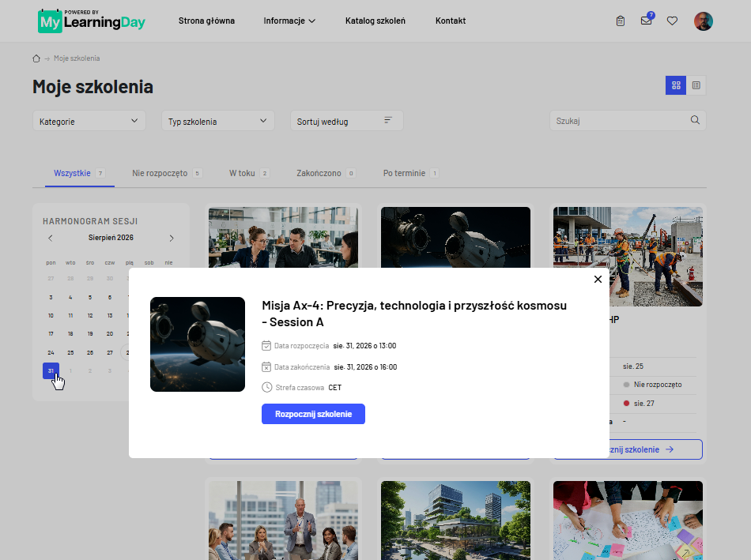Select day 20 in the calendar
The width and height of the screenshot is (751, 560).
pyautogui.click(x=110, y=334)
